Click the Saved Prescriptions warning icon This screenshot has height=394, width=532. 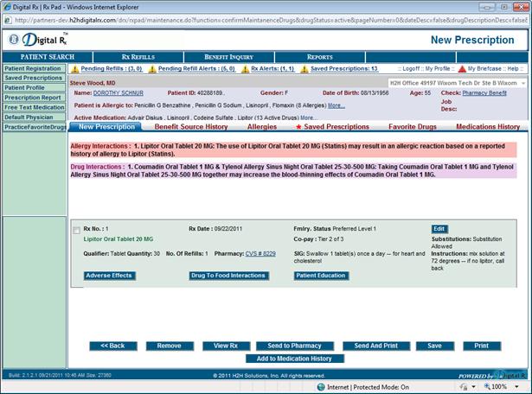304,68
